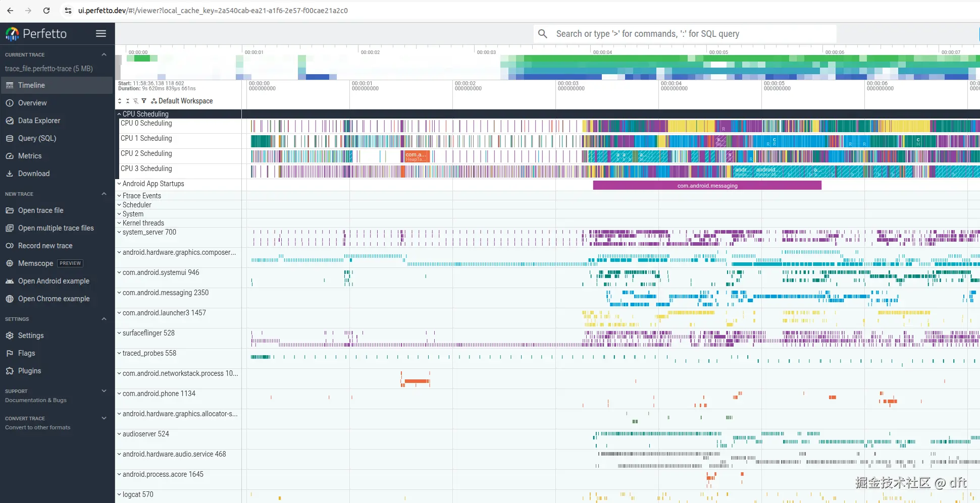Expand all track groups icon

coord(120,101)
